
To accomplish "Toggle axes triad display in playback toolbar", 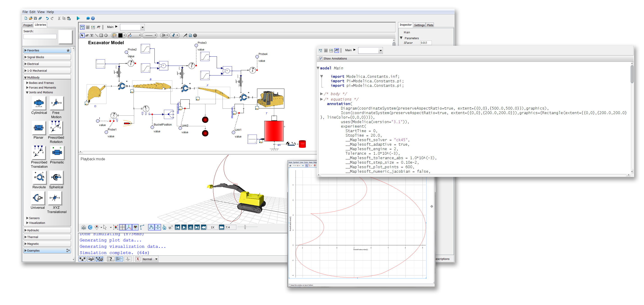I will pos(129,227).
